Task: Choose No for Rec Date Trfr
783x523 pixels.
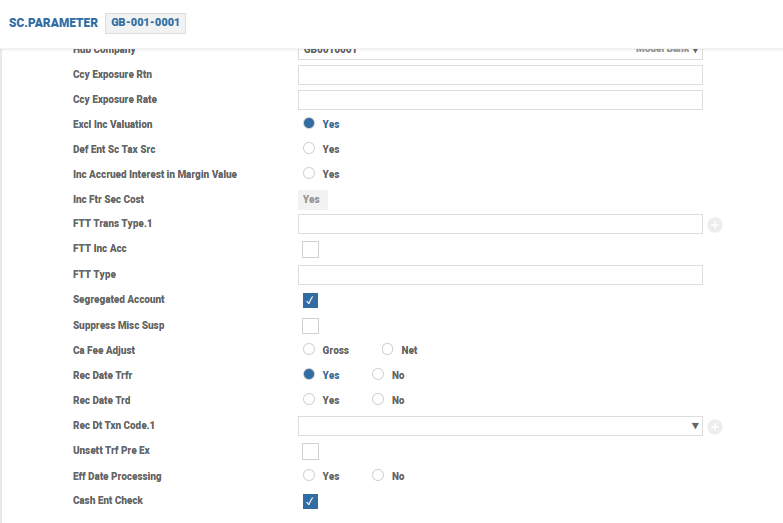Action: point(378,375)
